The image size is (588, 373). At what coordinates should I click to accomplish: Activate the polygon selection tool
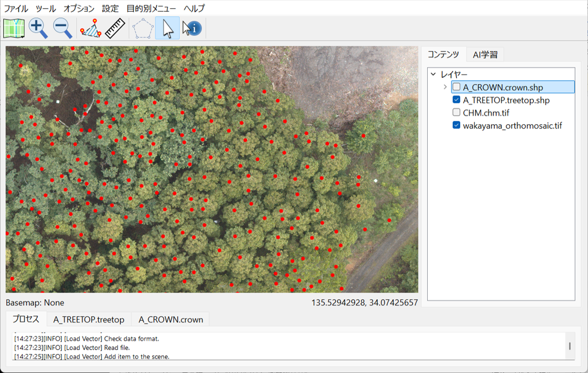[x=142, y=28]
